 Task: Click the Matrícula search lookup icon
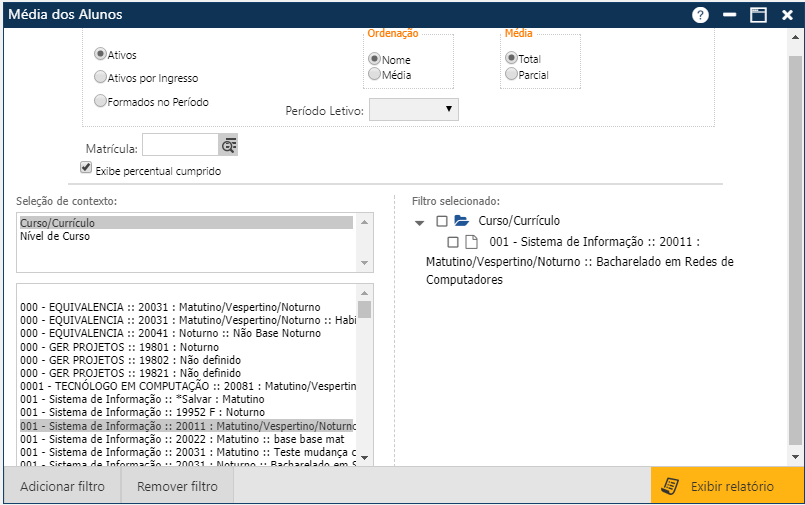tap(229, 146)
